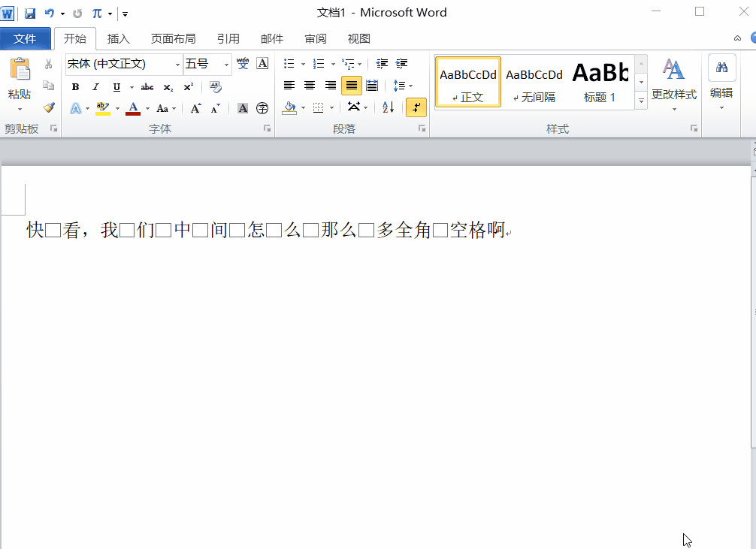
Task: Click the Find/Edit binoculars icon
Action: [721, 68]
